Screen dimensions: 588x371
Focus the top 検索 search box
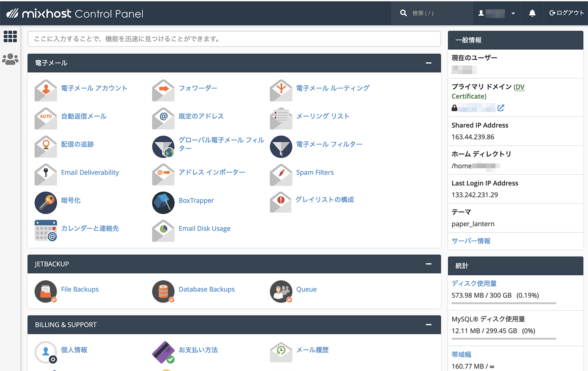point(432,13)
